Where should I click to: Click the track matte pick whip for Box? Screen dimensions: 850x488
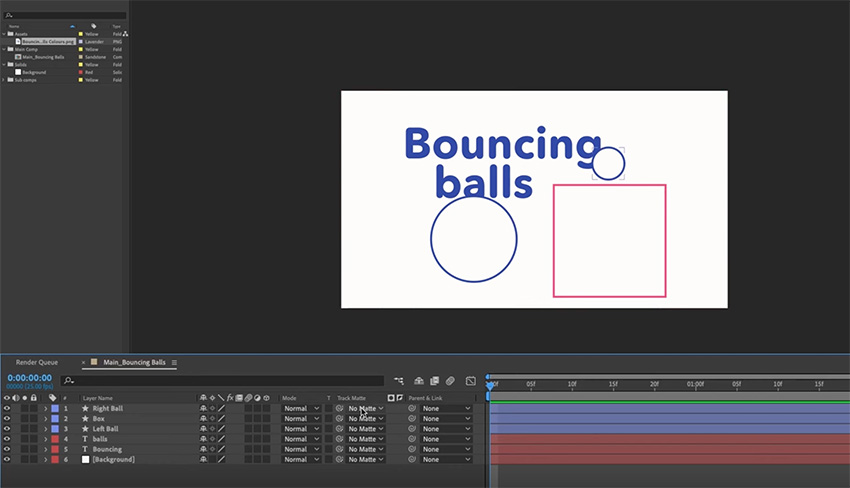(340, 419)
